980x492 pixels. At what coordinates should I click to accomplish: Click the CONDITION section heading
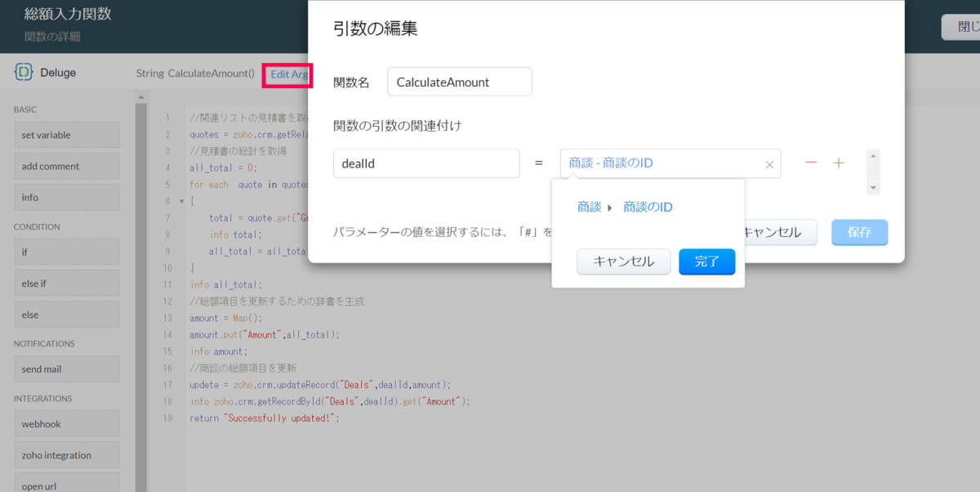[x=37, y=226]
